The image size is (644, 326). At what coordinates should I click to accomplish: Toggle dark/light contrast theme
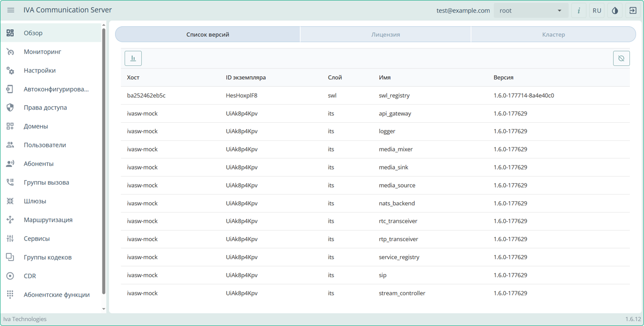615,11
